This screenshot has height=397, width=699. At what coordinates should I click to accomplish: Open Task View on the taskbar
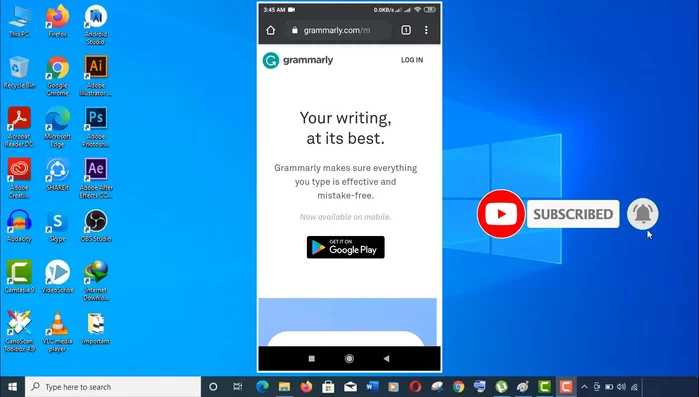click(x=238, y=387)
